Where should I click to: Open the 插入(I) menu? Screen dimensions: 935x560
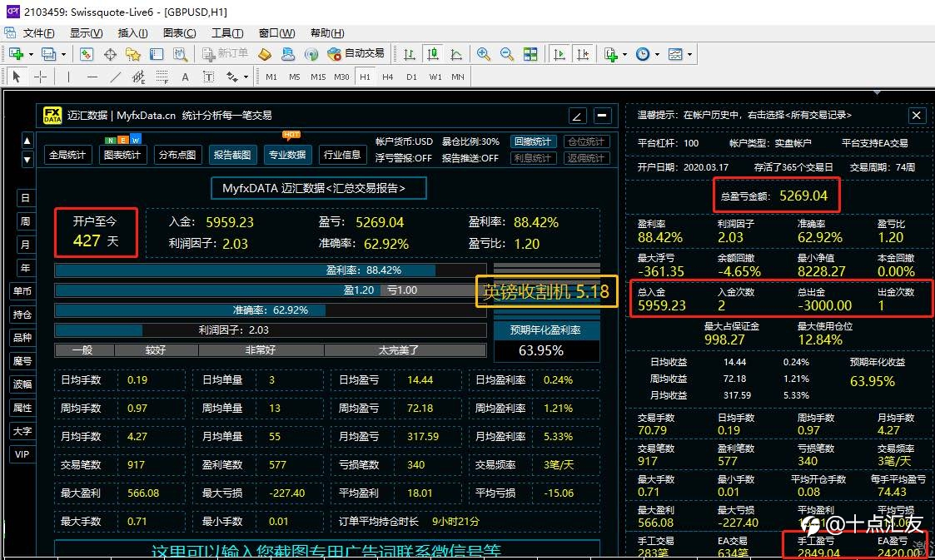pos(132,32)
